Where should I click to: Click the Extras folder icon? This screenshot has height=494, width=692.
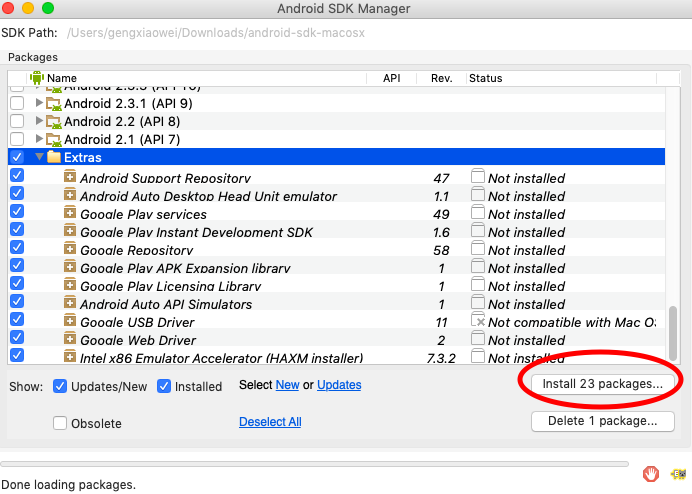[53, 157]
